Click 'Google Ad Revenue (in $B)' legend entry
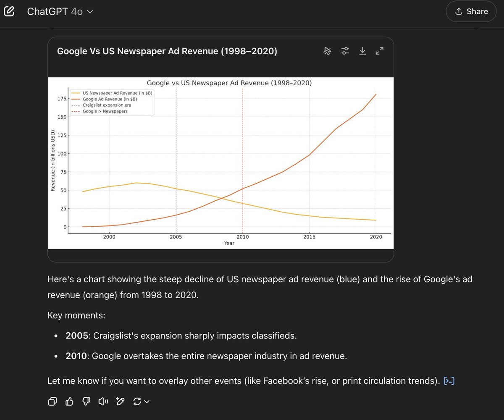The width and height of the screenshot is (504, 420). [x=110, y=99]
